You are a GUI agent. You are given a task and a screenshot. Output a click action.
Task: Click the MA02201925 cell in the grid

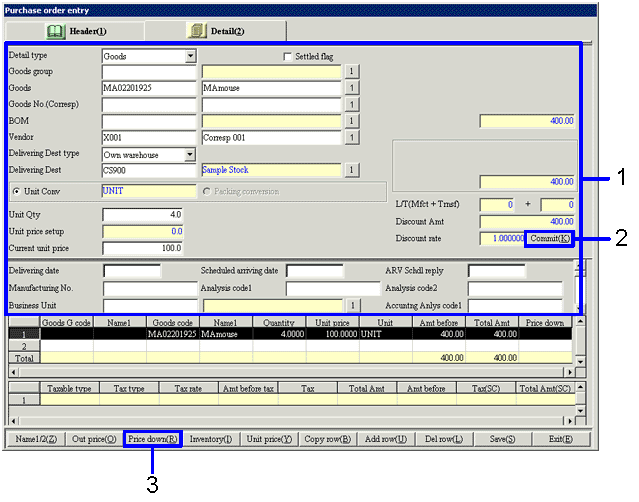173,334
